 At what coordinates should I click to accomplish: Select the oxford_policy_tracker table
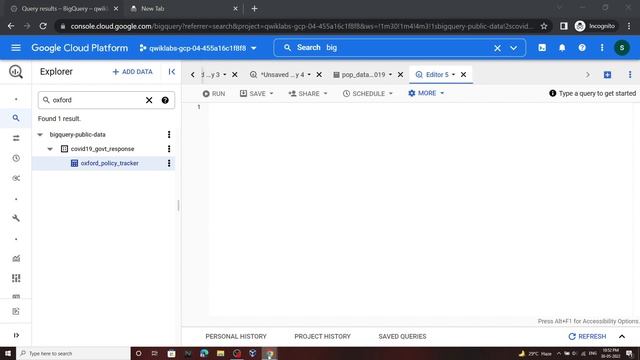109,163
